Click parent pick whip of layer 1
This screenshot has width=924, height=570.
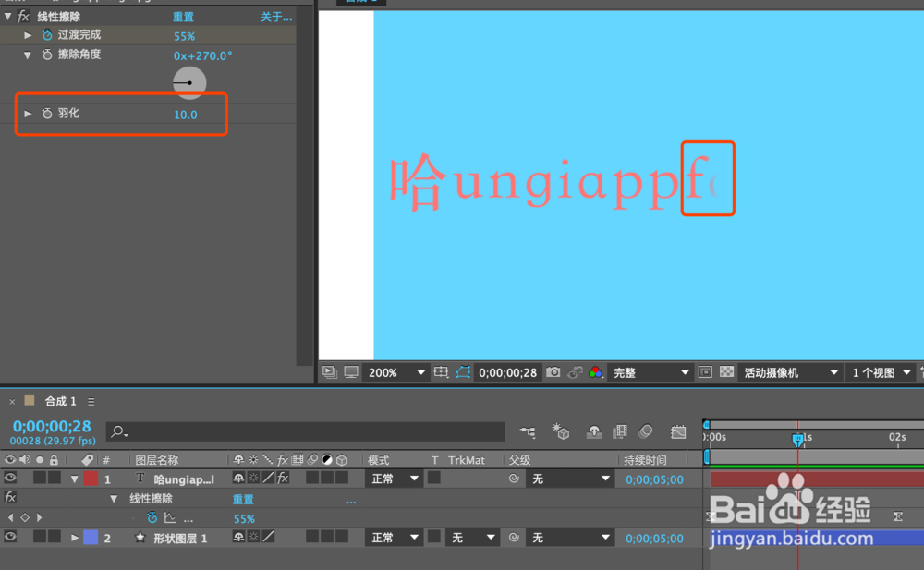tap(514, 479)
